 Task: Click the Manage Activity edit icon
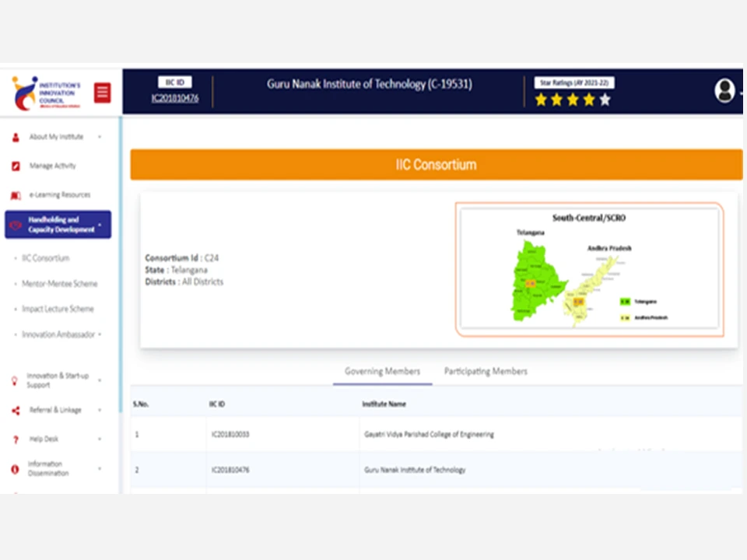16,166
